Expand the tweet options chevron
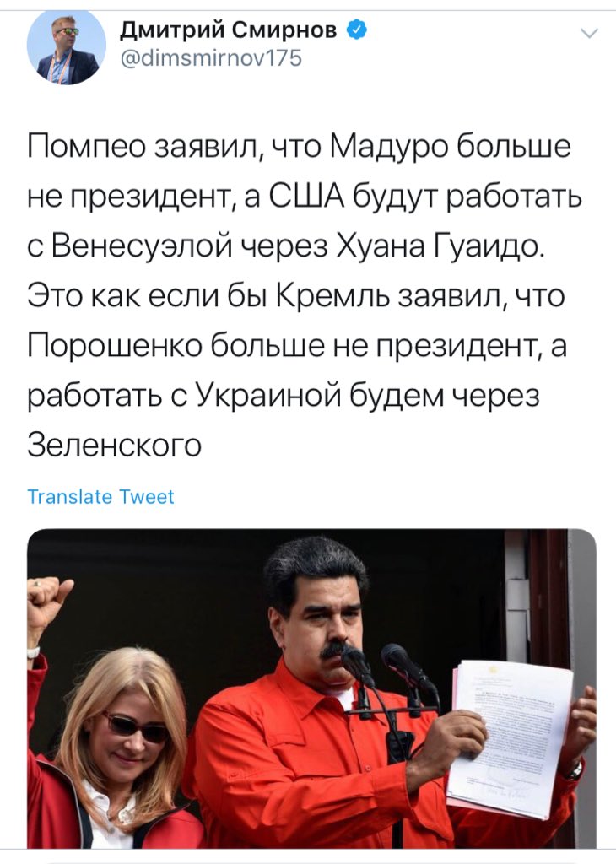The image size is (616, 864). click(x=589, y=34)
